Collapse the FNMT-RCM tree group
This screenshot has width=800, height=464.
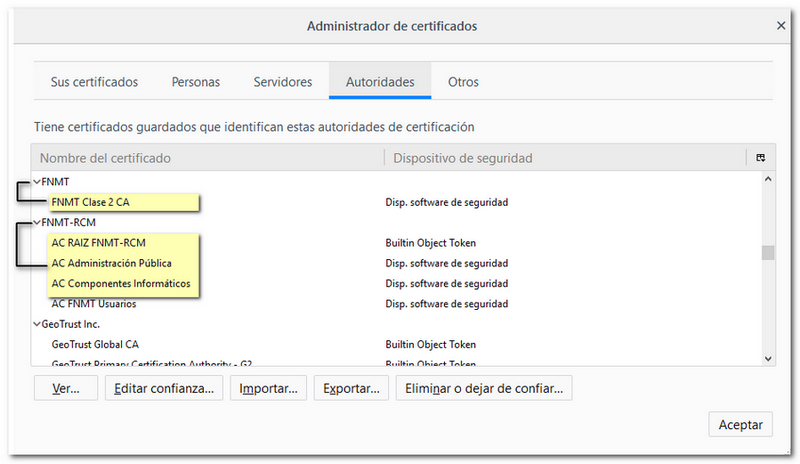click(37, 222)
